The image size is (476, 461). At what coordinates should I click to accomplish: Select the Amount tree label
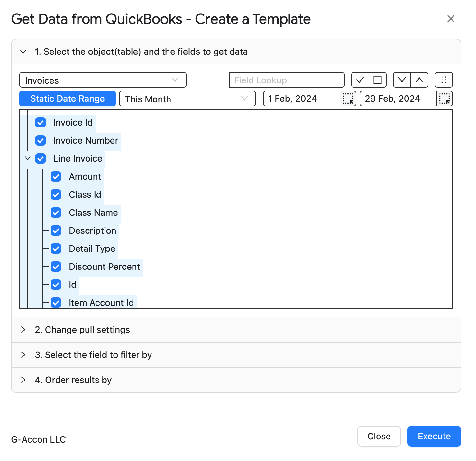[85, 176]
